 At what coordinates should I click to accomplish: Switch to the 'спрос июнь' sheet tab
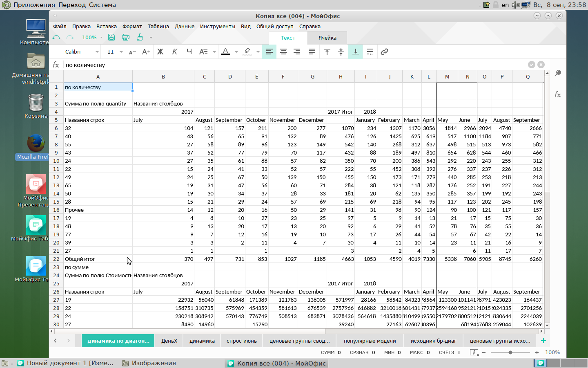(242, 341)
